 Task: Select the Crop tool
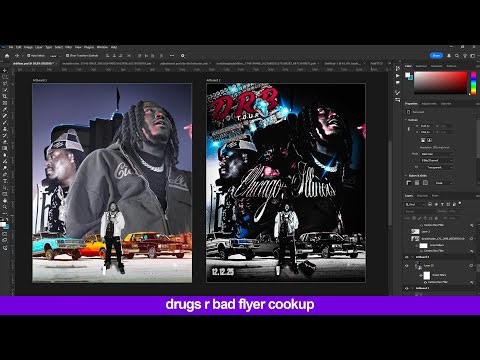[x=5, y=96]
